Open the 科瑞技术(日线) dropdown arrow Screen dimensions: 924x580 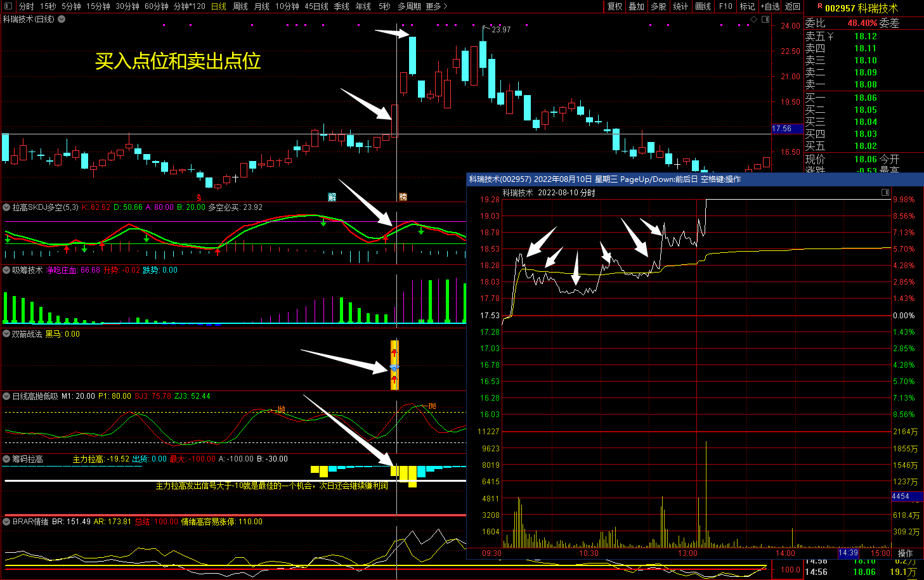click(62, 20)
